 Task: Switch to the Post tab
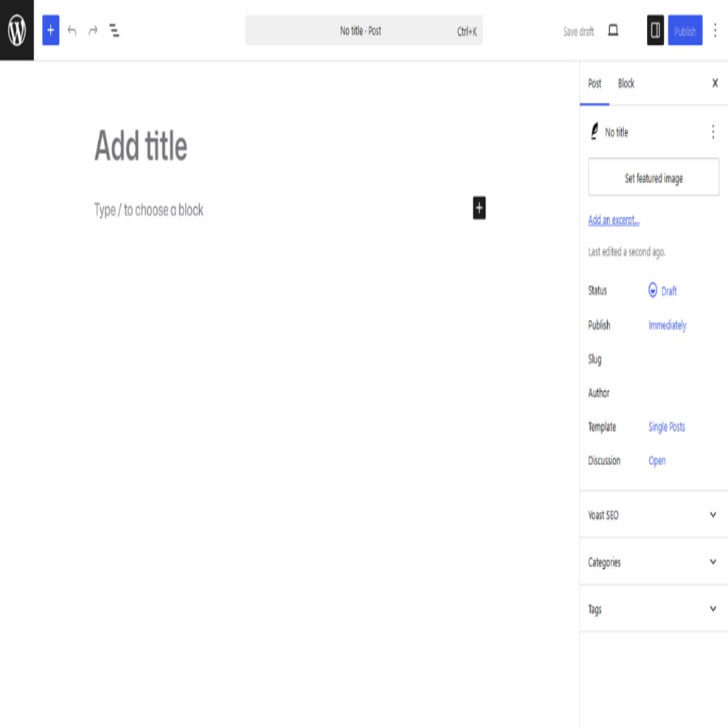(594, 84)
